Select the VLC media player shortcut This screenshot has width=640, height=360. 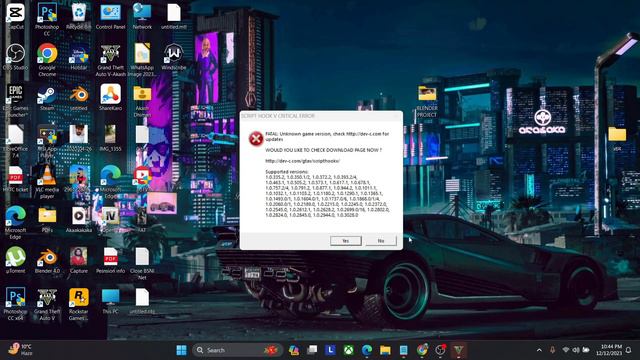(47, 182)
